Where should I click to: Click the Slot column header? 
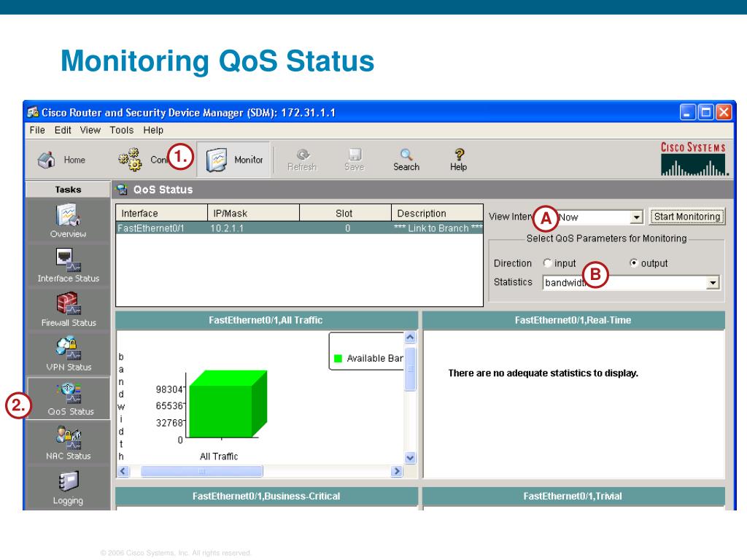(345, 214)
